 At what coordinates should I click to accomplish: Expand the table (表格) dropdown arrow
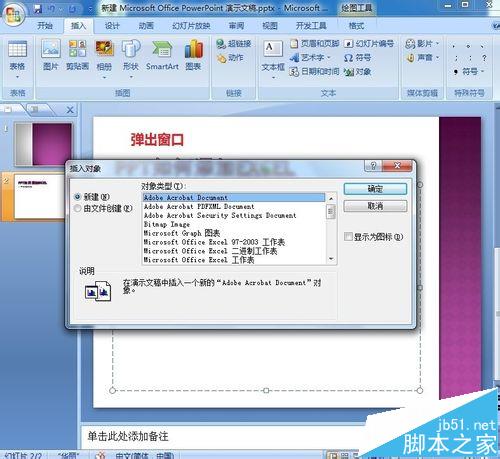pyautogui.click(x=17, y=77)
